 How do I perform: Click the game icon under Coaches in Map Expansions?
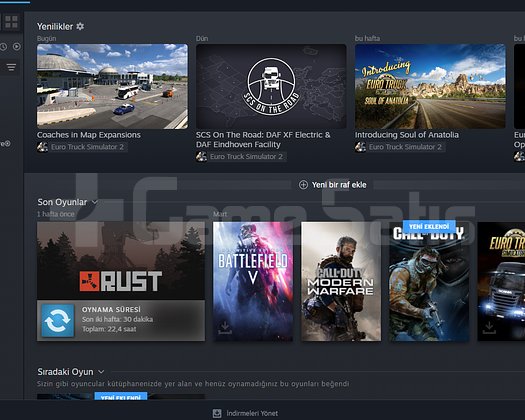[x=42, y=147]
